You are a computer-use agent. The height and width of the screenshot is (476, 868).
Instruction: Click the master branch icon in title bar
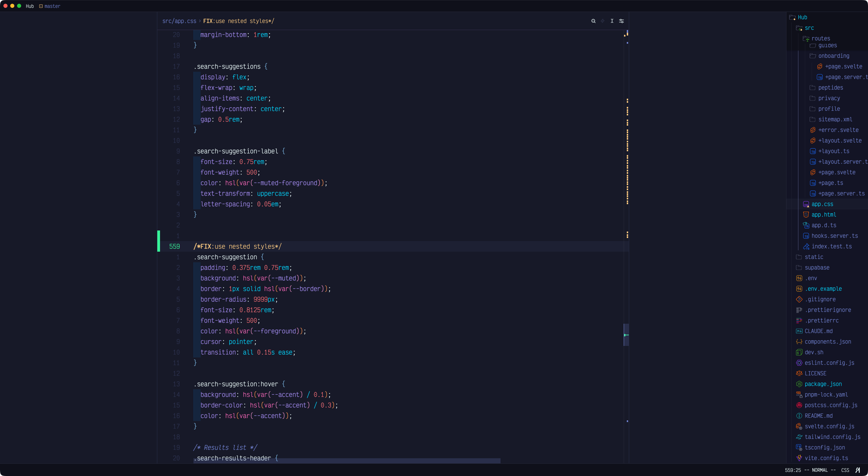(41, 6)
